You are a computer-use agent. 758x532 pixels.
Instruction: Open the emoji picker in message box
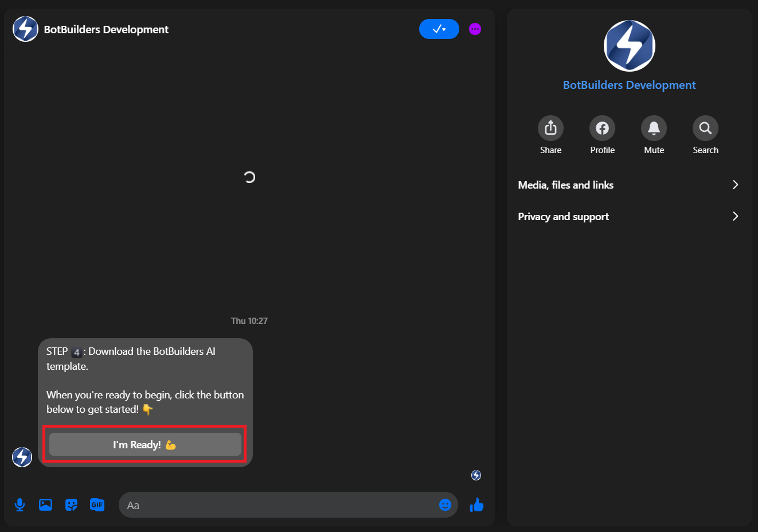point(445,505)
